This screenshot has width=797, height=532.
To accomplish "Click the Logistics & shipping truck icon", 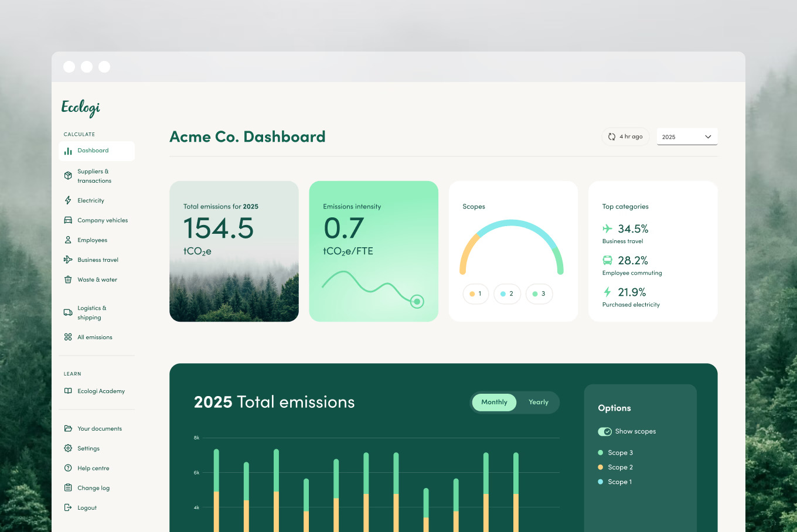I will pyautogui.click(x=68, y=313).
